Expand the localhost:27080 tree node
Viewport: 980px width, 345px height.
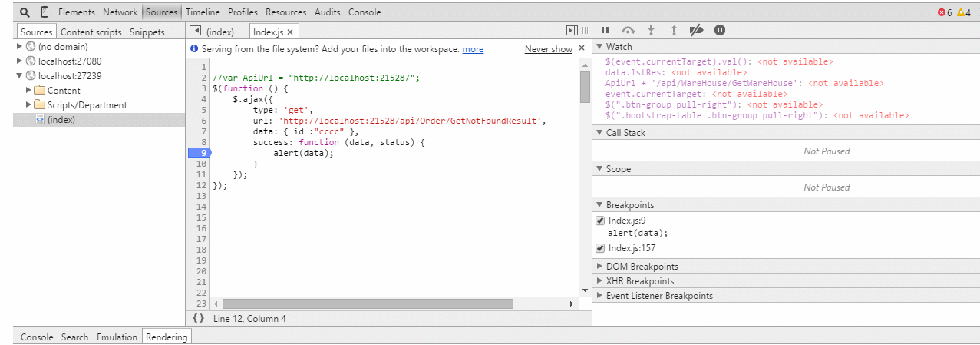(20, 61)
